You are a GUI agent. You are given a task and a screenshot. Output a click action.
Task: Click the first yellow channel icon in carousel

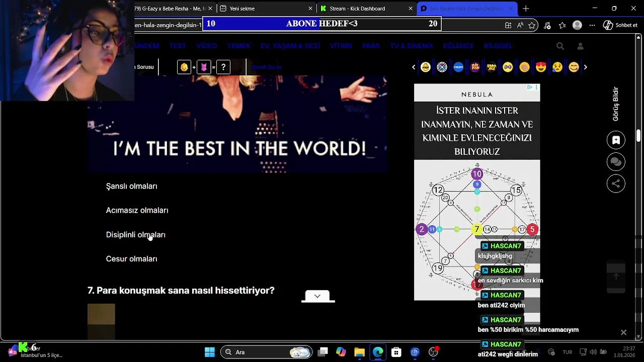pyautogui.click(x=426, y=67)
